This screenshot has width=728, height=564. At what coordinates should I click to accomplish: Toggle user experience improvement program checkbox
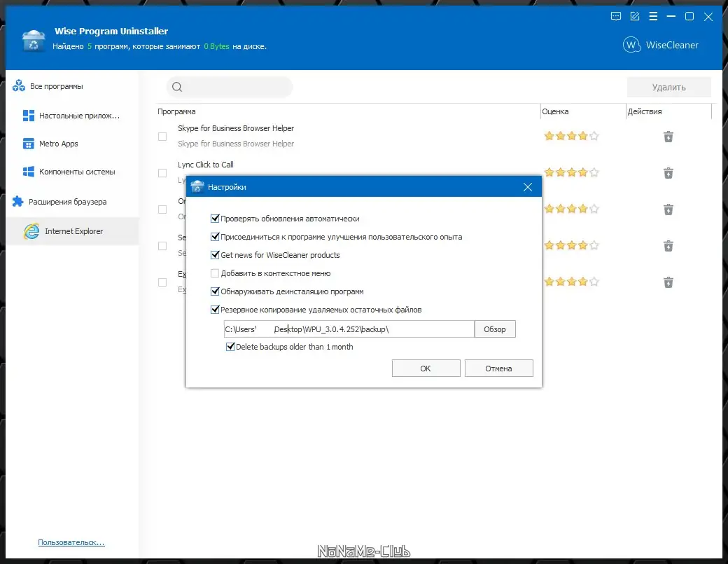click(x=215, y=237)
